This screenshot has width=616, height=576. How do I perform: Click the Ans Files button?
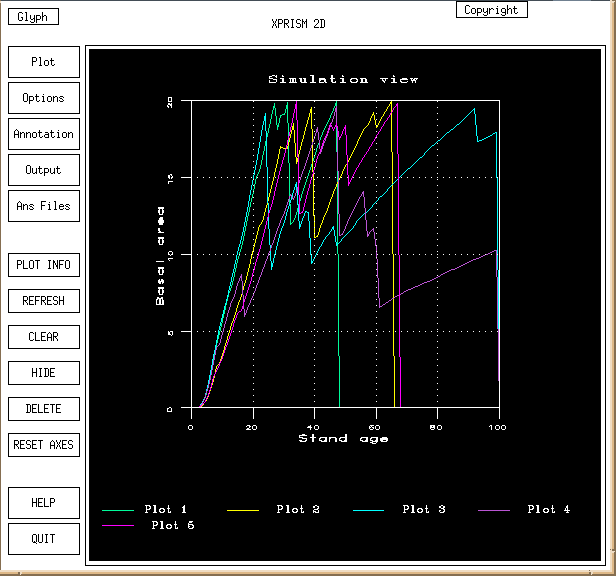[44, 206]
